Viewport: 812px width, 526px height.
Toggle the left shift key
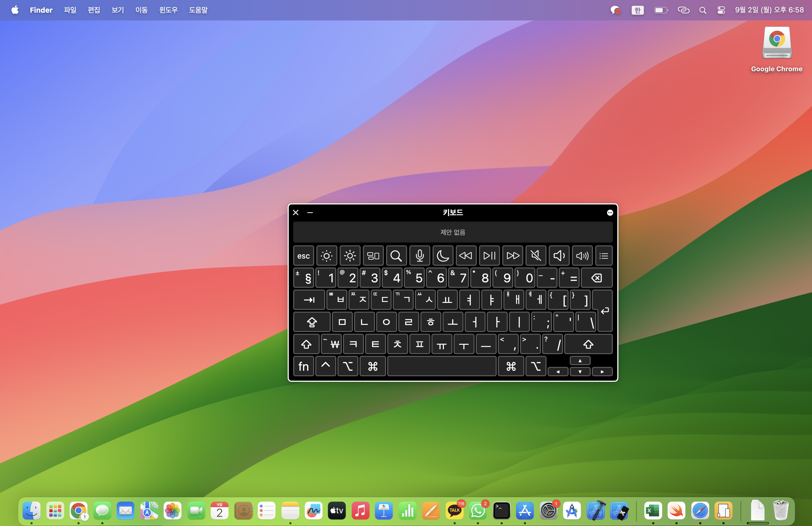point(306,344)
